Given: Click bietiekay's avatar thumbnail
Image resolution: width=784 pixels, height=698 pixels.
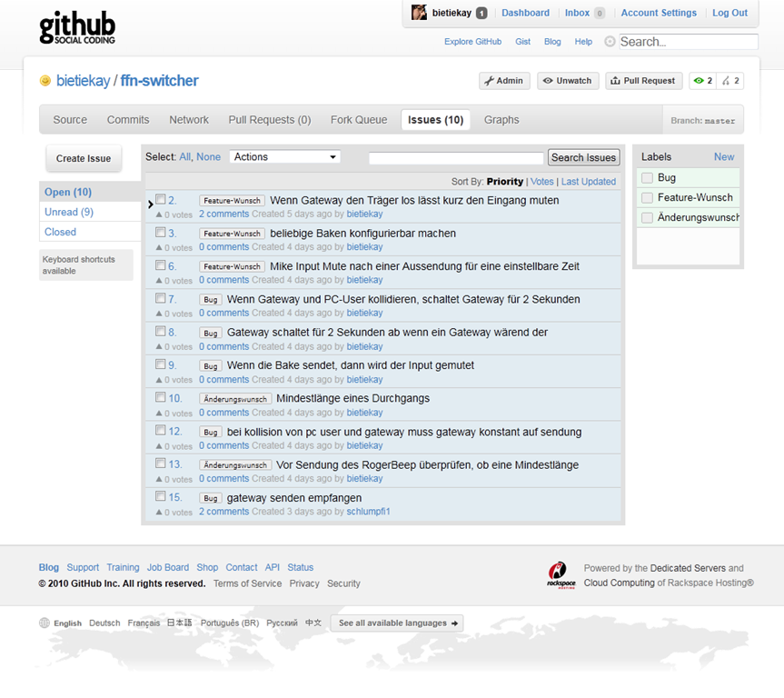Looking at the screenshot, I should 419,13.
